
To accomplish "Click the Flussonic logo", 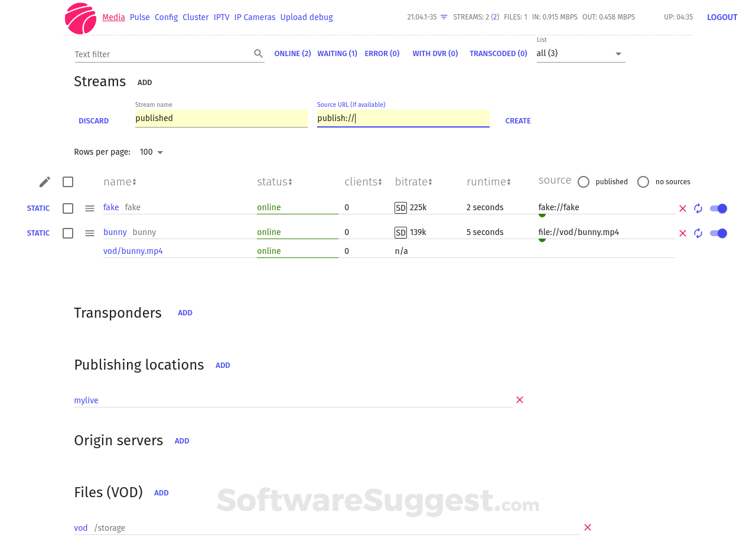I will (80, 18).
